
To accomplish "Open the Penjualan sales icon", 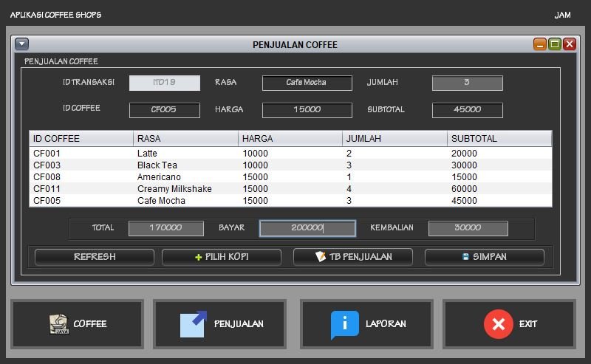I will pos(194,324).
